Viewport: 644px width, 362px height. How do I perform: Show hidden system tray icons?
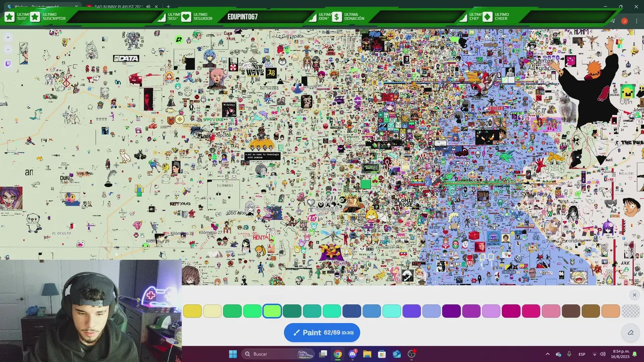click(547, 354)
